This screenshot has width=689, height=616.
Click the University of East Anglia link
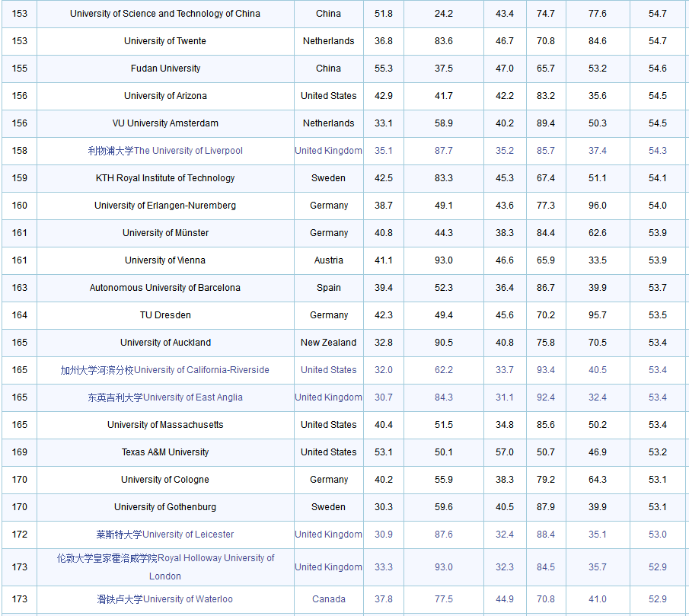coord(165,397)
